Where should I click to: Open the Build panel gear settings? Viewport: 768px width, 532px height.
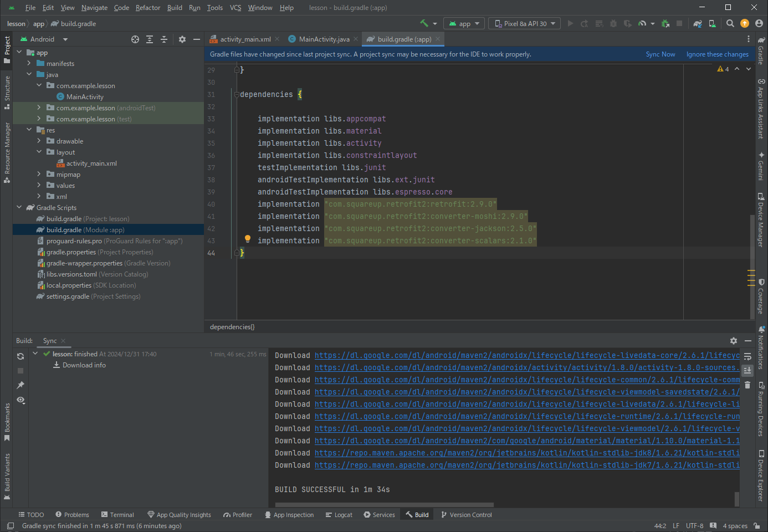[734, 341]
